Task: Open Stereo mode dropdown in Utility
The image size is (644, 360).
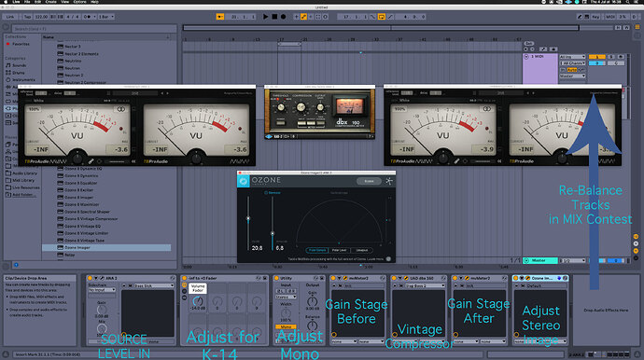Action: tap(286, 297)
